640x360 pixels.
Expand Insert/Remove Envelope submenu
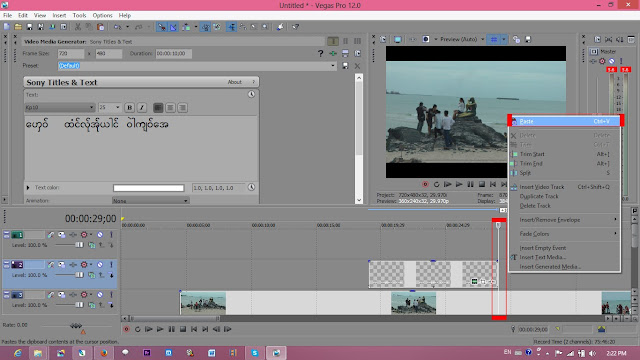coord(564,220)
